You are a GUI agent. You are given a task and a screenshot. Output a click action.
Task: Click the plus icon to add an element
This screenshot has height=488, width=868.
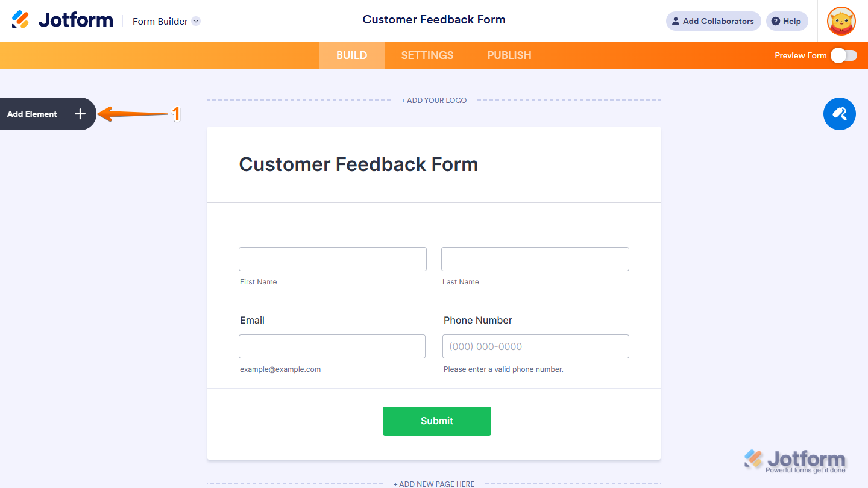coord(80,114)
